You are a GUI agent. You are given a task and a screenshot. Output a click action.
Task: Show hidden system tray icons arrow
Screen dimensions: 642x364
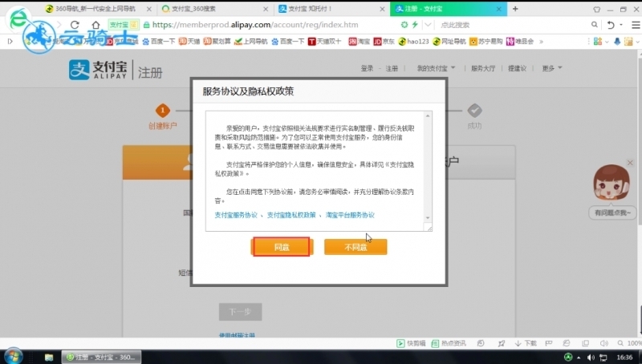click(x=579, y=358)
